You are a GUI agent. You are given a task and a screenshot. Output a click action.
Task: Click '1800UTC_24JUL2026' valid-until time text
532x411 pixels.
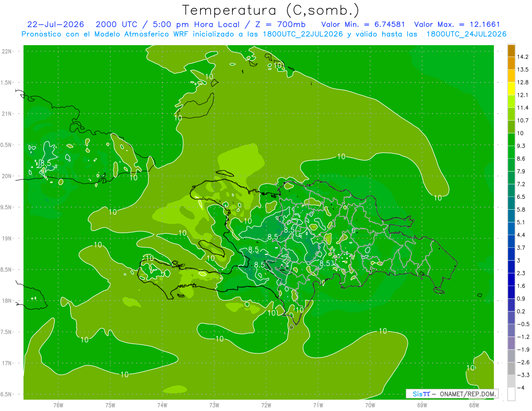[x=466, y=34]
